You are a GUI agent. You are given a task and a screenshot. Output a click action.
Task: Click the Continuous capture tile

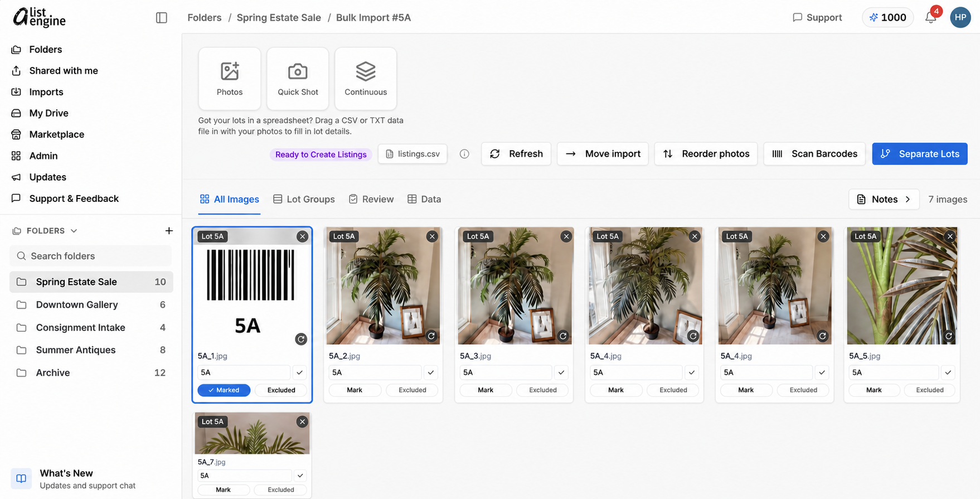tap(366, 79)
